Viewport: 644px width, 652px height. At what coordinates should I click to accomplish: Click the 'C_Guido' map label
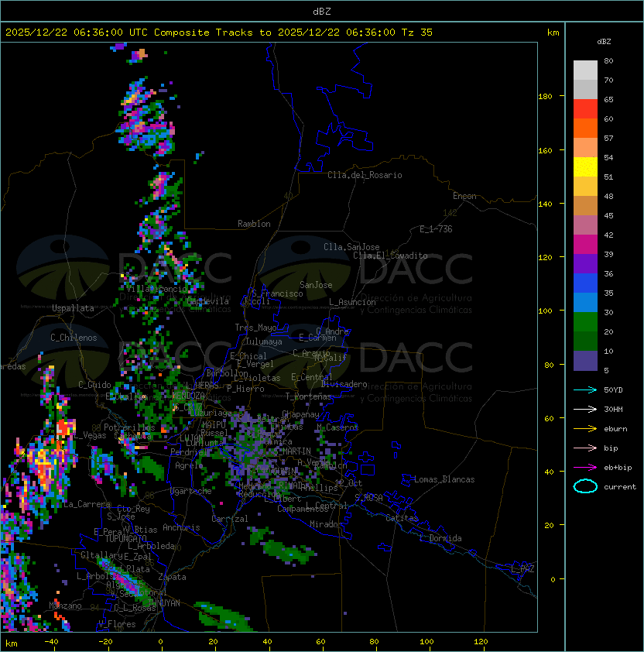pos(94,385)
